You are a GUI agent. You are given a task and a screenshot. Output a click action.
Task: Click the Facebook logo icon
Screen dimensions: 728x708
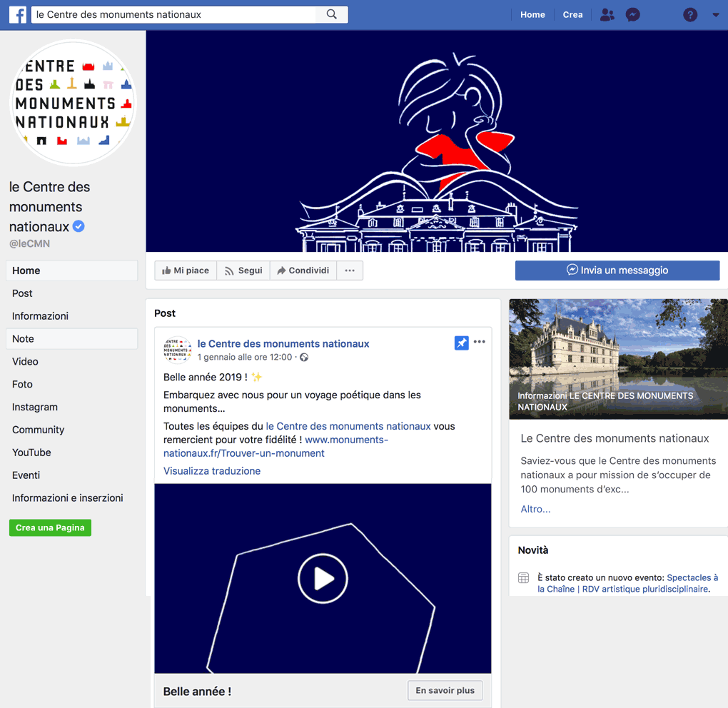[18, 15]
